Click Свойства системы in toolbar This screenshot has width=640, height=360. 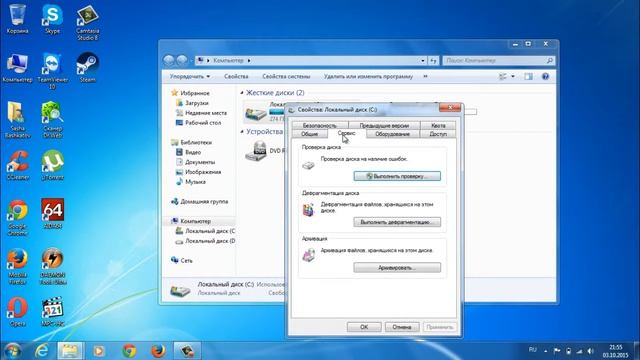(286, 77)
